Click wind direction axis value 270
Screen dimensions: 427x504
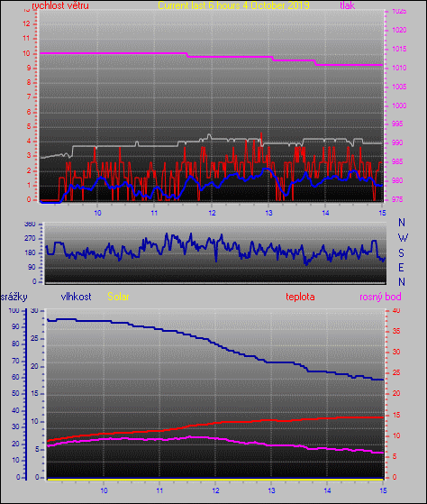[x=30, y=239]
